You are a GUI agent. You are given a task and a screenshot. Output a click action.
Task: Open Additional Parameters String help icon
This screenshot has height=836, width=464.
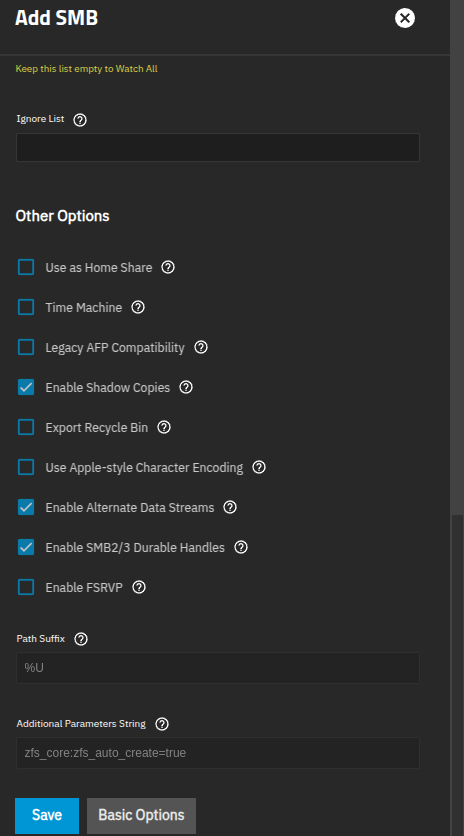[x=162, y=724]
